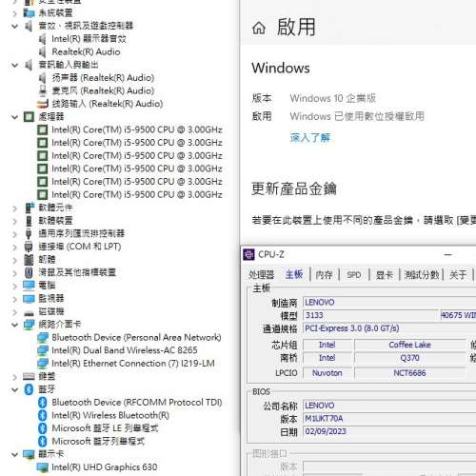Select Intel(R) Wireless Bluetooth(R) icon

(42, 416)
